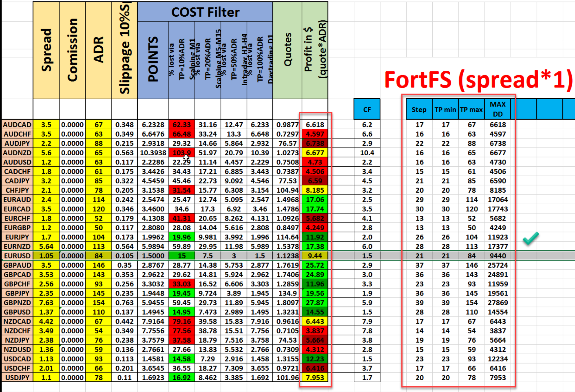Select the NZDCAD pair label

click(17, 322)
